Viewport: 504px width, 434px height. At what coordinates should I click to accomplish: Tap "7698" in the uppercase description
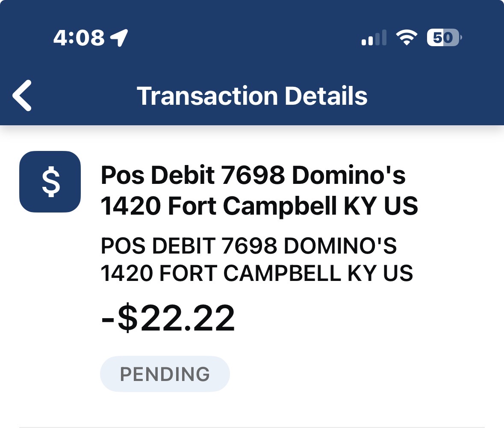tap(250, 246)
